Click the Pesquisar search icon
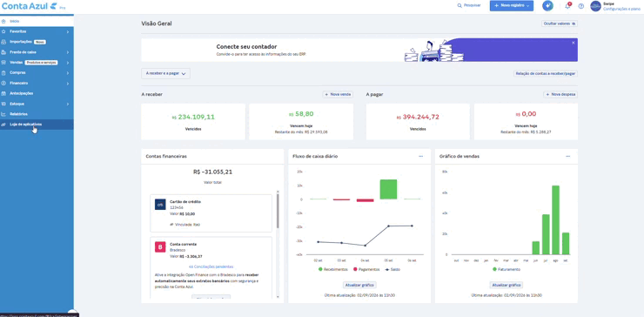Screen dimensions: 644x317 click(460, 6)
